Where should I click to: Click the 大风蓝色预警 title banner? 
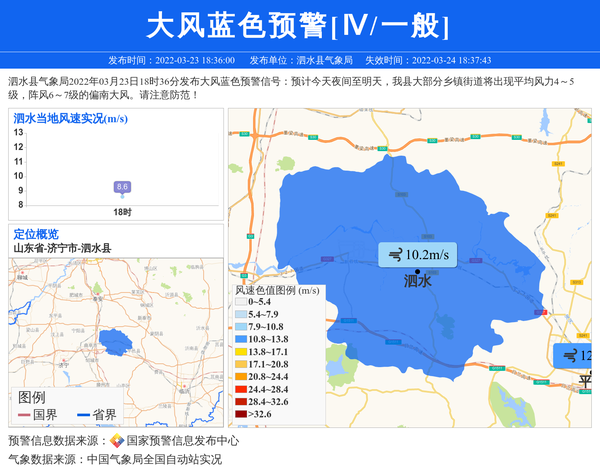coord(299,24)
